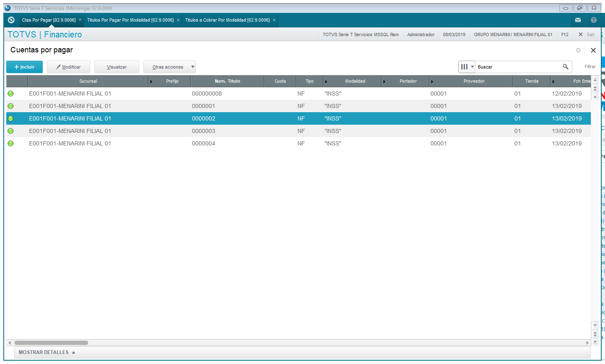Open the help question mark icon
The image size is (605, 364).
point(594,20)
